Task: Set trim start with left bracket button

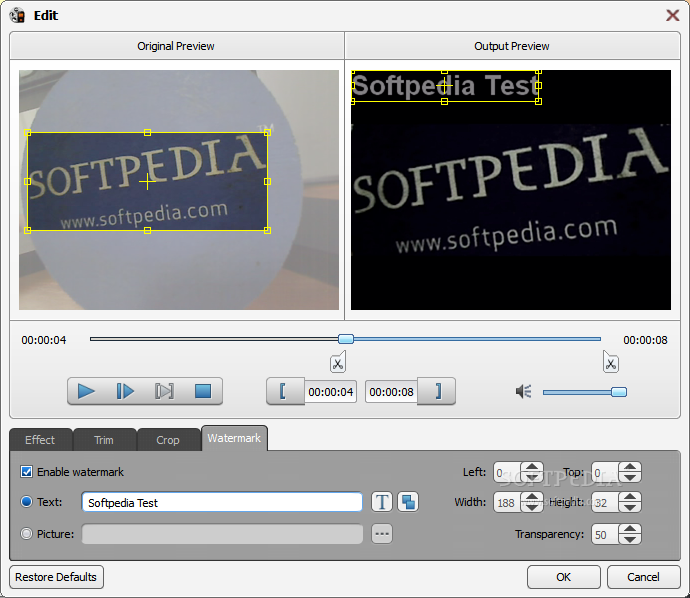Action: coord(285,391)
